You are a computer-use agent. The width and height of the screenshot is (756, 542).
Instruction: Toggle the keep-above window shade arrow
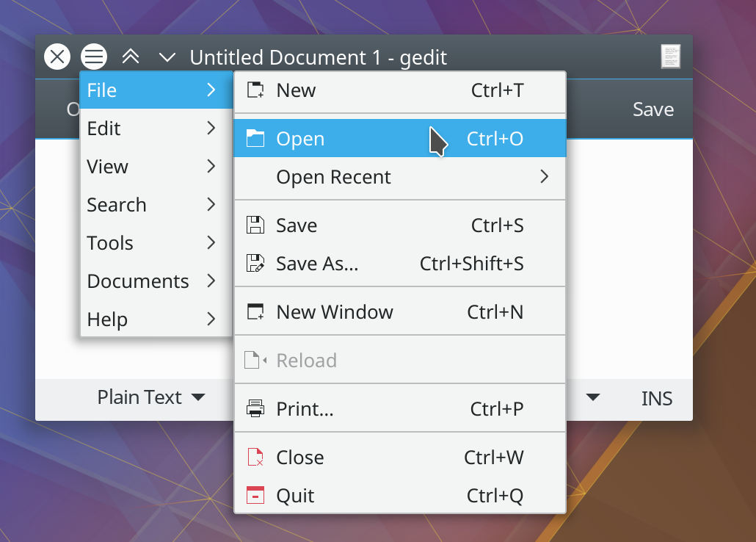pos(131,57)
